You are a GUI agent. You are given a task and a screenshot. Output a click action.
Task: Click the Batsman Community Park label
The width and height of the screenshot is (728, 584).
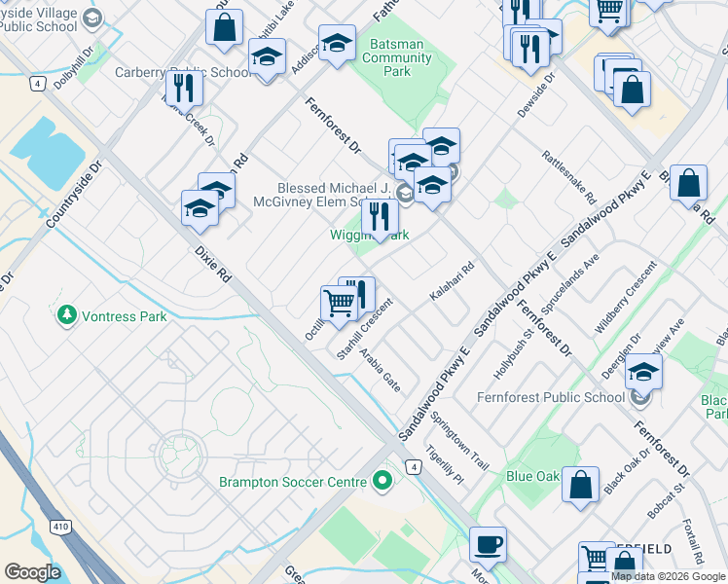[x=397, y=57]
